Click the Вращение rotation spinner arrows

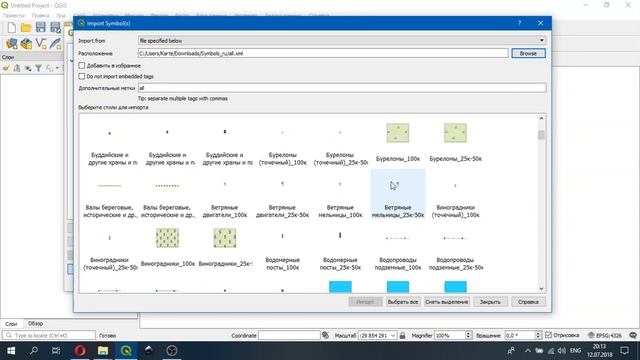click(x=538, y=336)
